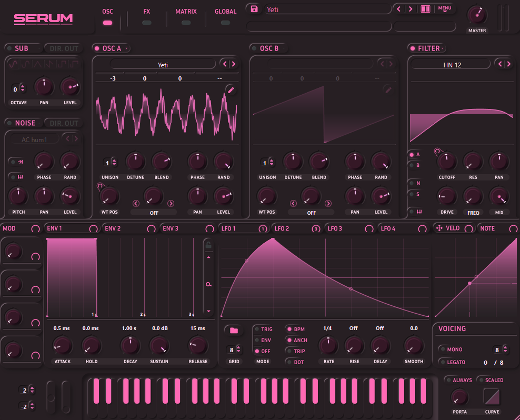Open the preset browser icon
520x420 pixels.
coord(425,9)
